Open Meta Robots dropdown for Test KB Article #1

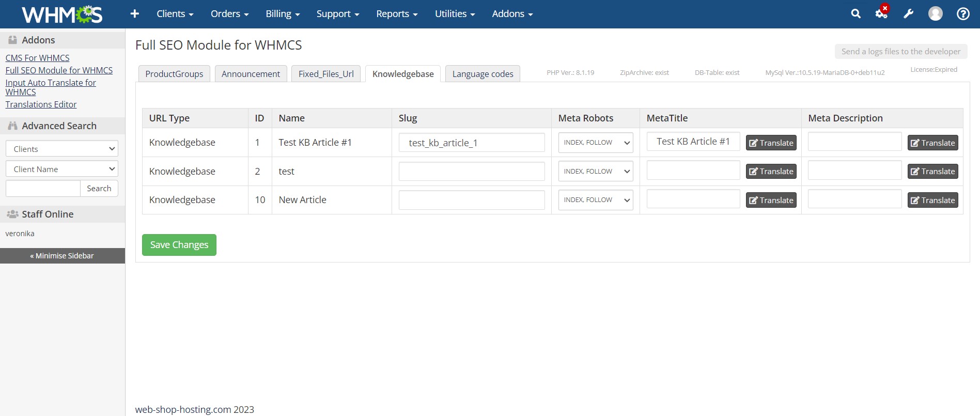pos(596,143)
